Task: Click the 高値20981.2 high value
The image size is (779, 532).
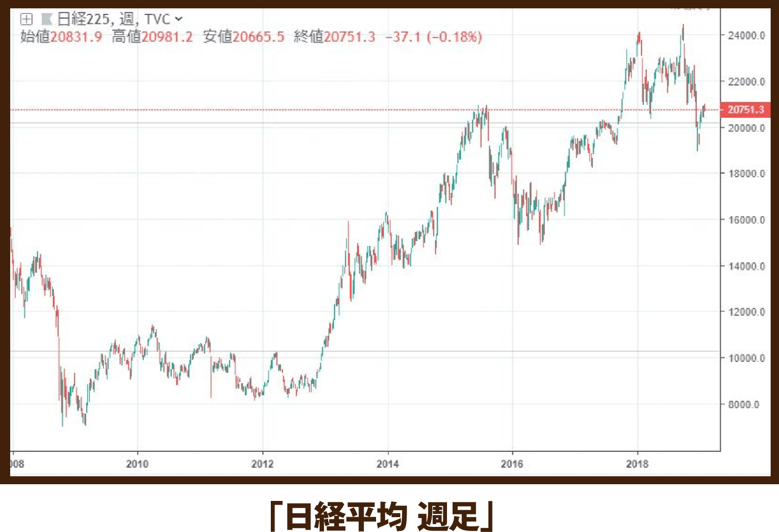Action: point(152,37)
